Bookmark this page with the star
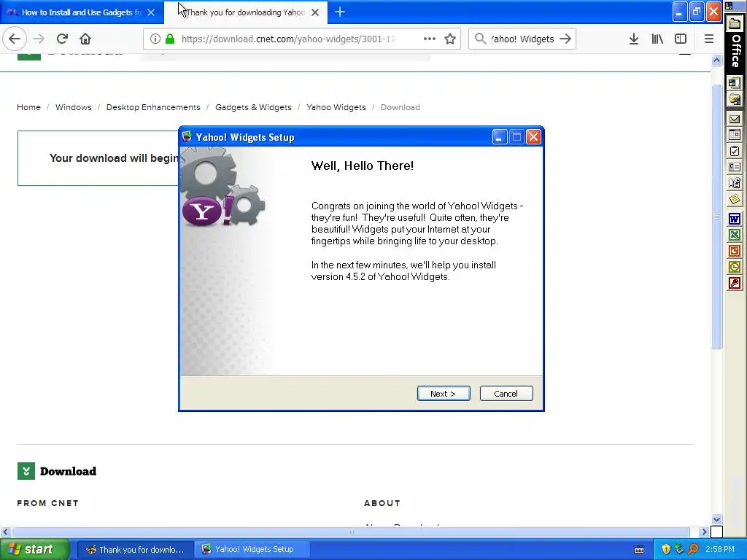Screen dimensions: 747x560 (450, 39)
